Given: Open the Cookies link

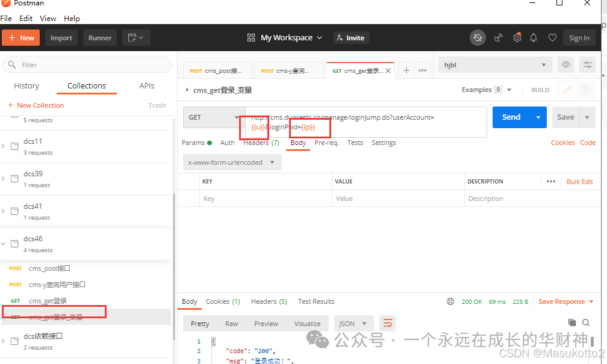Looking at the screenshot, I should tap(562, 143).
